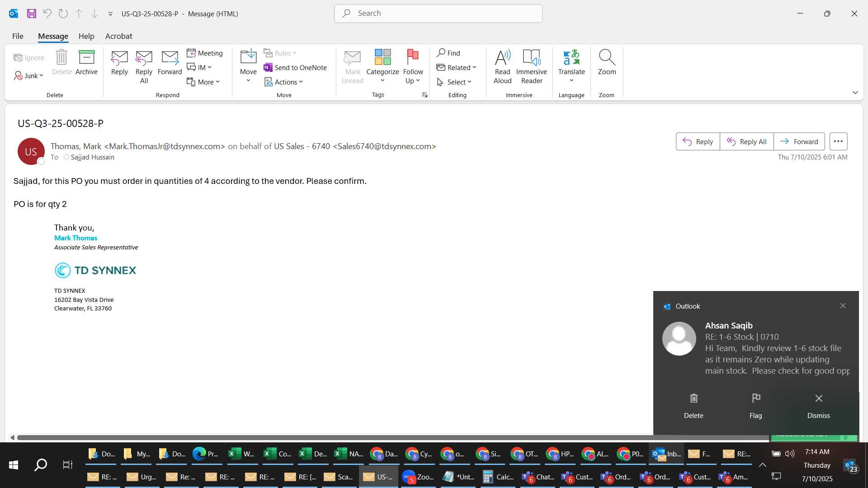Screen dimensions: 868x488
Task: Collapse the ribbon with the chevron arrow
Action: 855,93
